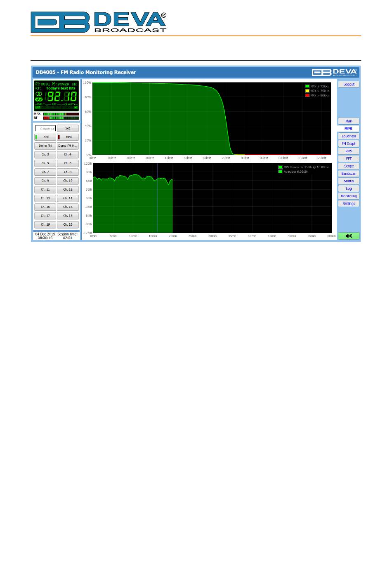Click the "MPX Power: 6.35dBr" legend text
Viewport: 392px width, 561px height.
pos(307,167)
